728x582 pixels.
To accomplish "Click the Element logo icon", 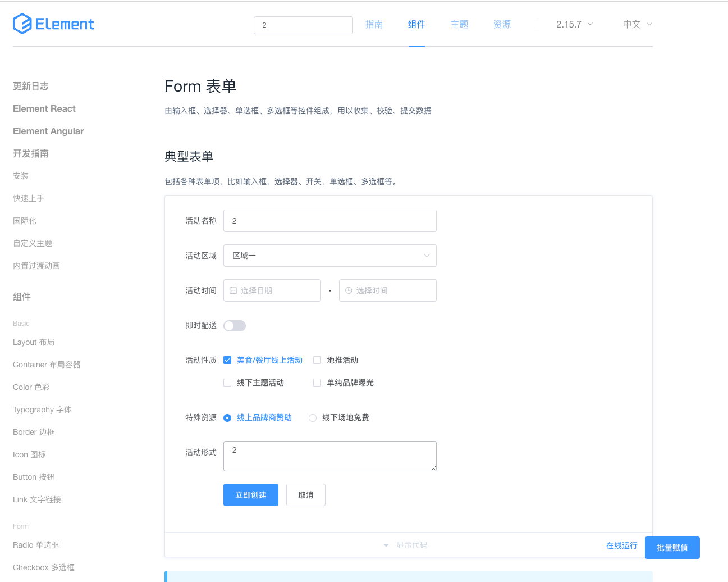I will tap(22, 24).
